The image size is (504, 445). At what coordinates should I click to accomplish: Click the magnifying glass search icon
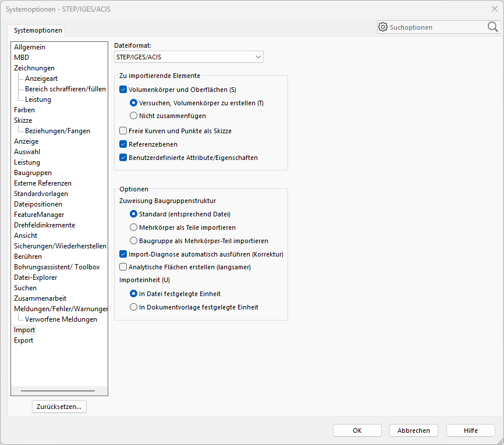(492, 27)
